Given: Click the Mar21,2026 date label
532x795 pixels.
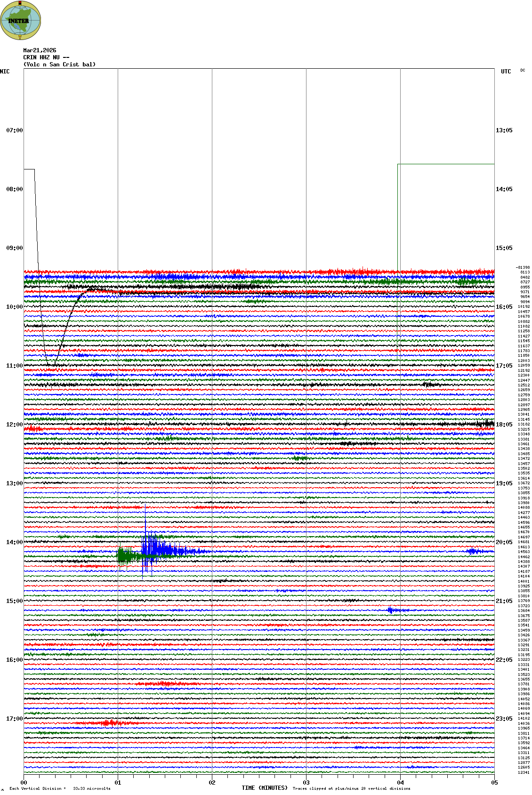Looking at the screenshot, I should pos(40,50).
